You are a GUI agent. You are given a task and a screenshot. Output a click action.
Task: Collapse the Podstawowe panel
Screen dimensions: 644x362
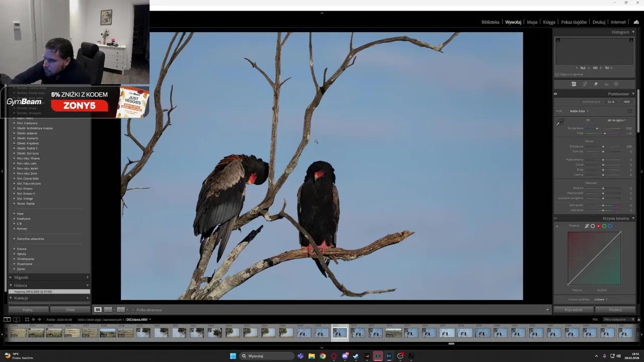[633, 94]
